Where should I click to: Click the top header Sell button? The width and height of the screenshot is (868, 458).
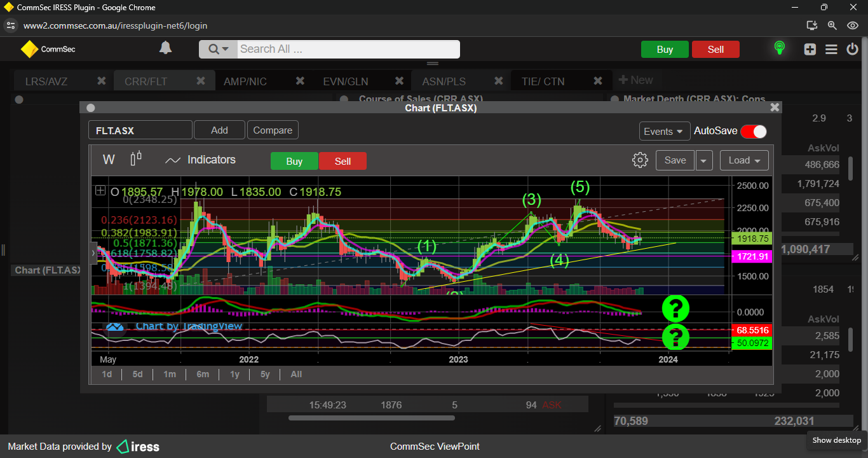715,50
